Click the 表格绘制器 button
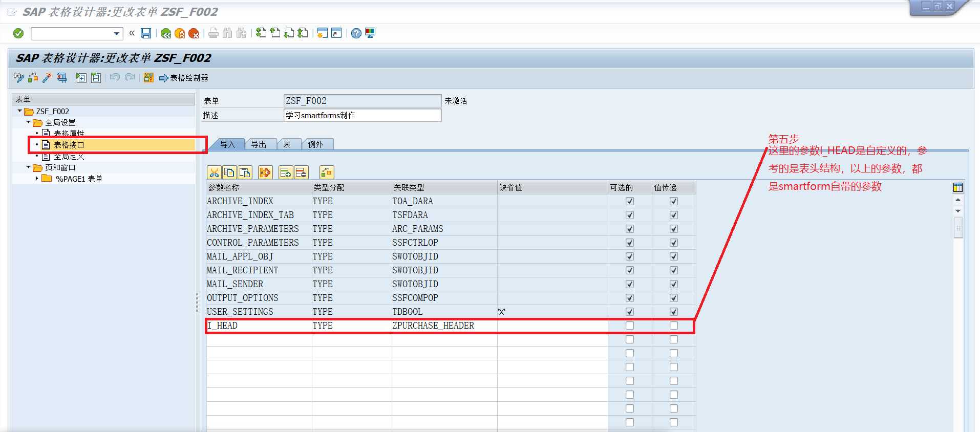Image resolution: width=980 pixels, height=432 pixels. pyautogui.click(x=184, y=78)
